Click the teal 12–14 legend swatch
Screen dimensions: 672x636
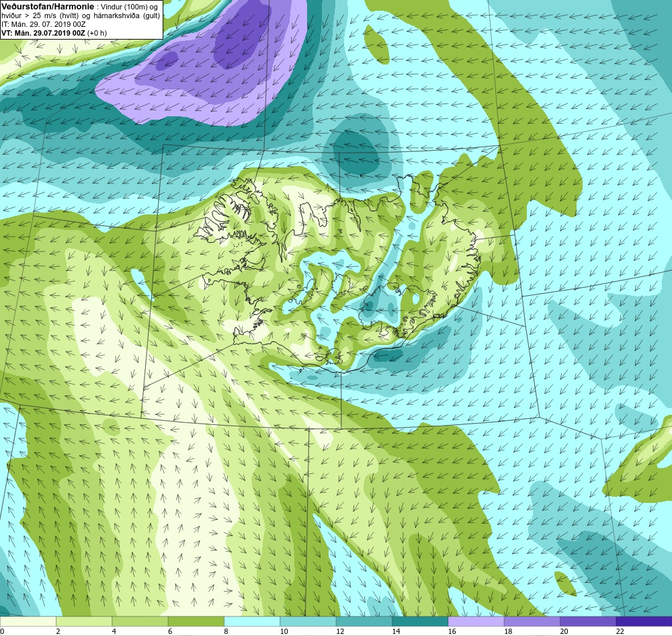tap(364, 621)
